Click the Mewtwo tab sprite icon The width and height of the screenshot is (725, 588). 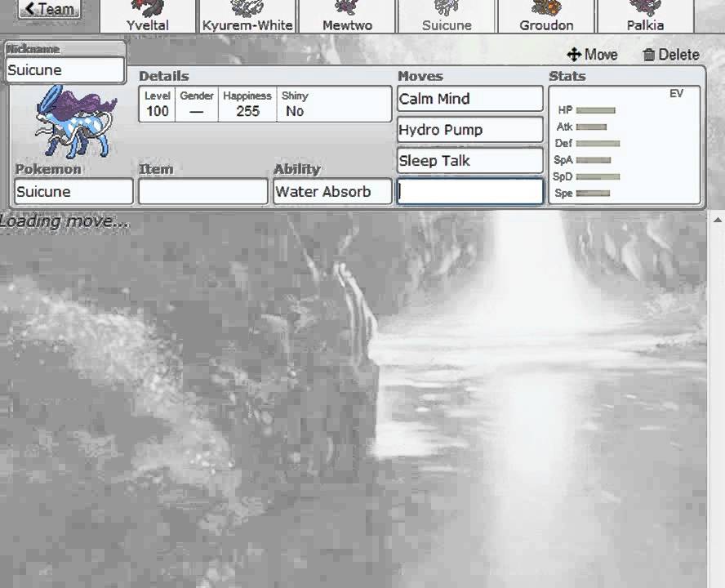tap(347, 7)
